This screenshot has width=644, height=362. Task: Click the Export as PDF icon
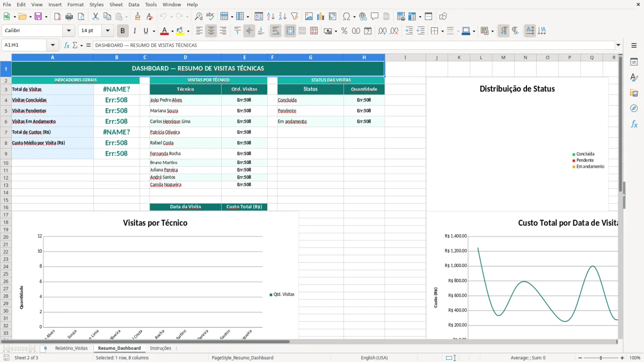[x=57, y=17]
